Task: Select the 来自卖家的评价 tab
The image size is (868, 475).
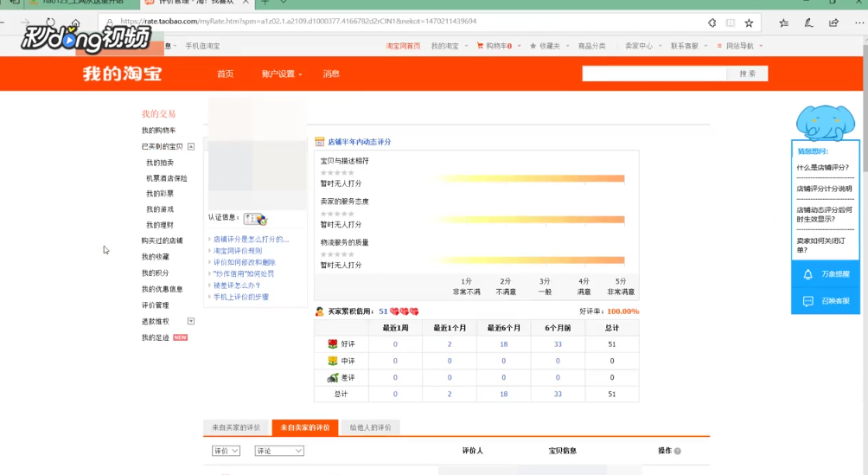Action: point(305,427)
